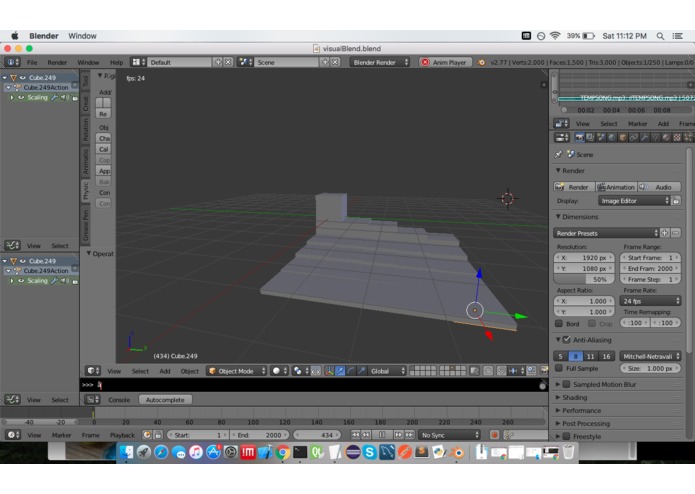Open the Help menu in Blender header
Viewport: 695px width, 494px height.
point(117,62)
